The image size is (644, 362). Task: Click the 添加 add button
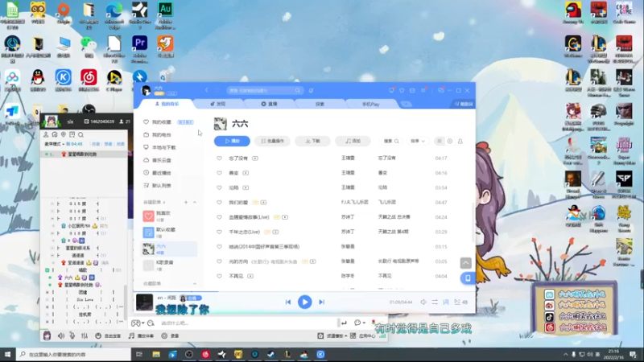pyautogui.click(x=353, y=141)
